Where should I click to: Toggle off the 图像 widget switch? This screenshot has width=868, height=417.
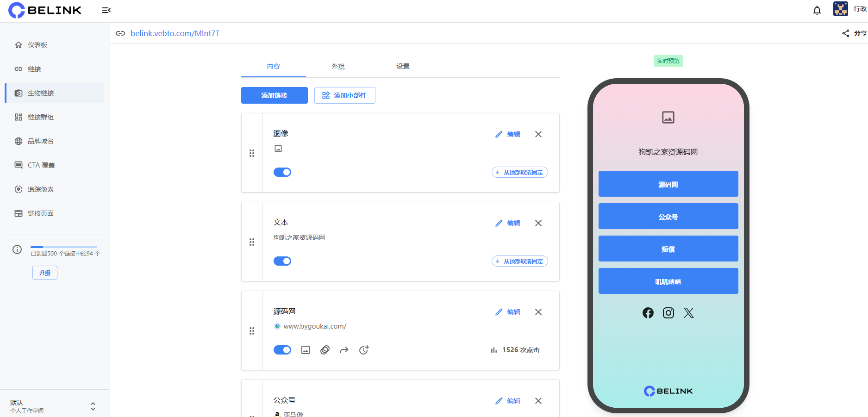pos(282,172)
